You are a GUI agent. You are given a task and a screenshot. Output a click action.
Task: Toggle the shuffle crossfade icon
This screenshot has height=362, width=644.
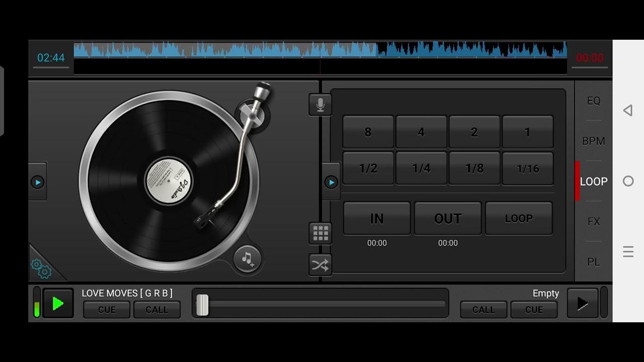(320, 264)
